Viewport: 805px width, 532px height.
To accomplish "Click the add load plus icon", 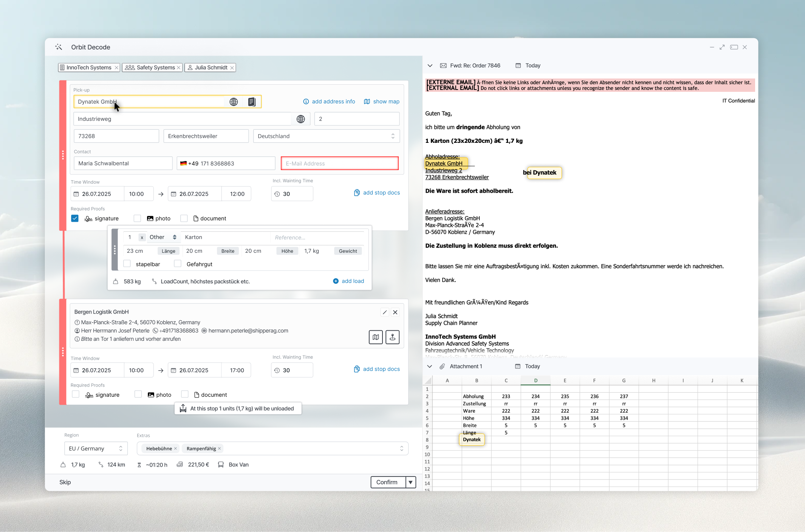I will (336, 281).
